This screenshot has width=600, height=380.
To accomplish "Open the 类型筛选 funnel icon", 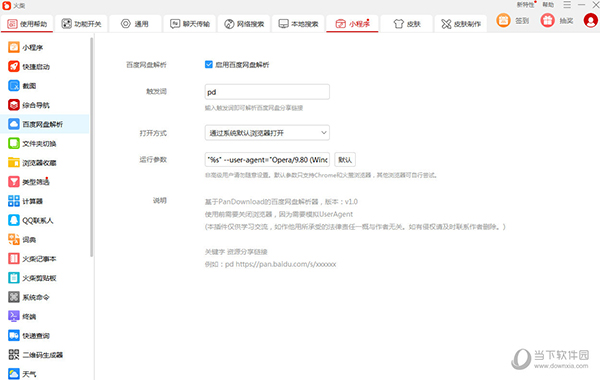I will click(x=14, y=181).
